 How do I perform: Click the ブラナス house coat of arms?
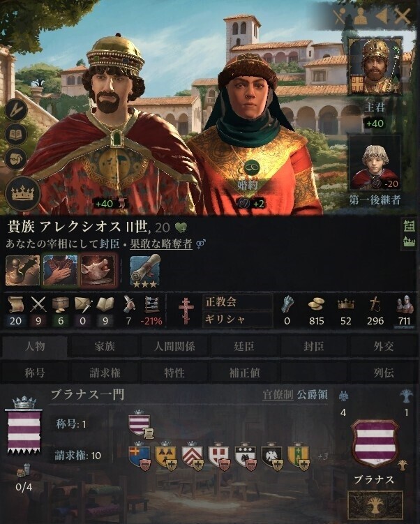375,444
